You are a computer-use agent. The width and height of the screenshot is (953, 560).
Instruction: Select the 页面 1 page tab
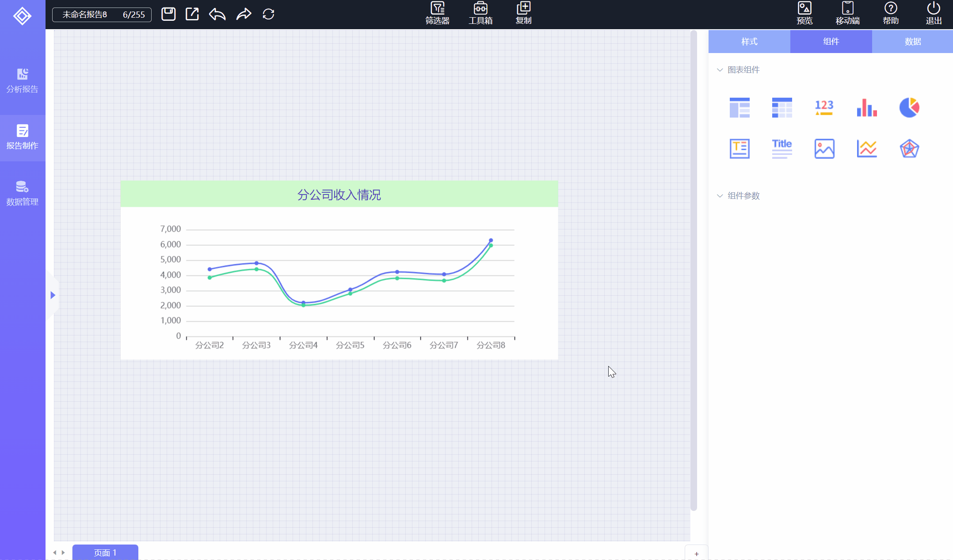(105, 552)
